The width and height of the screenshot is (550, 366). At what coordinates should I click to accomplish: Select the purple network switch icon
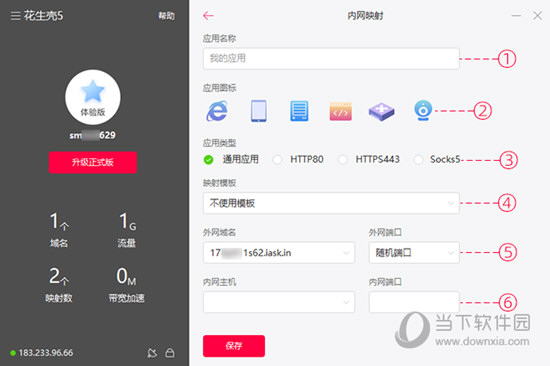point(381,112)
